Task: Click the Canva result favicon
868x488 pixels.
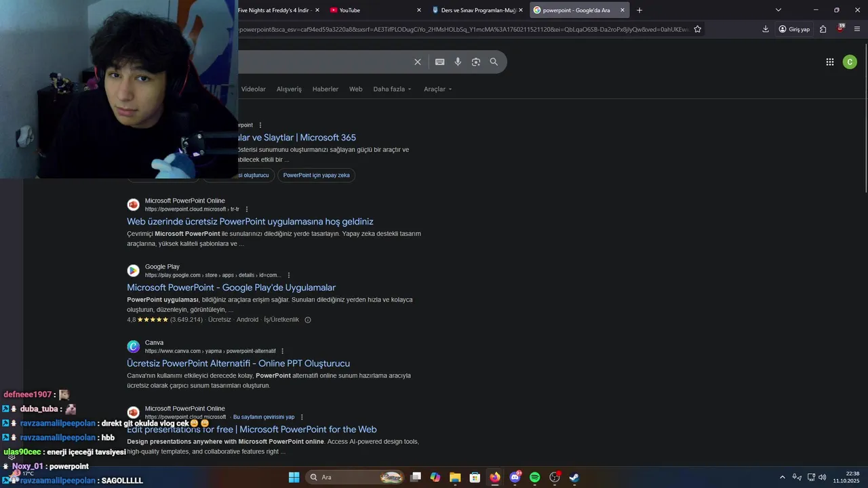Action: pos(134,346)
